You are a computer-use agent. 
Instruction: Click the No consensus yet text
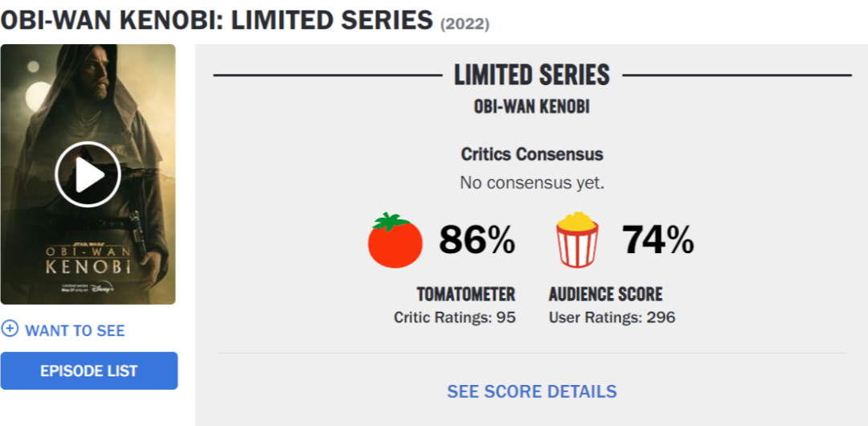pos(532,182)
